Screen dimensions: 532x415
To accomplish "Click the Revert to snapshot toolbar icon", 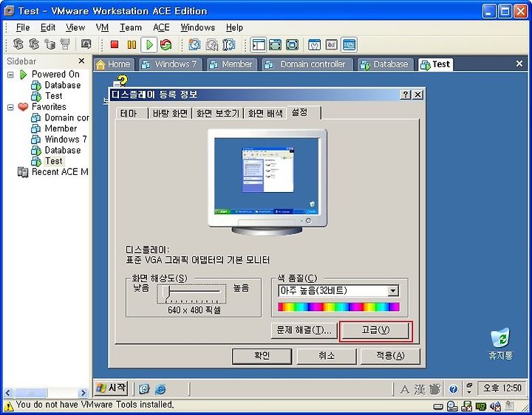I will pyautogui.click(x=212, y=44).
